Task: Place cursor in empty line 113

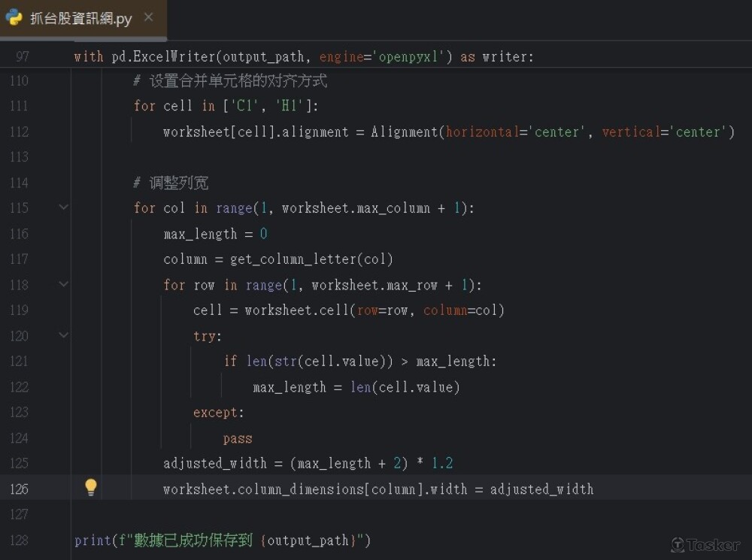Action: [301, 157]
